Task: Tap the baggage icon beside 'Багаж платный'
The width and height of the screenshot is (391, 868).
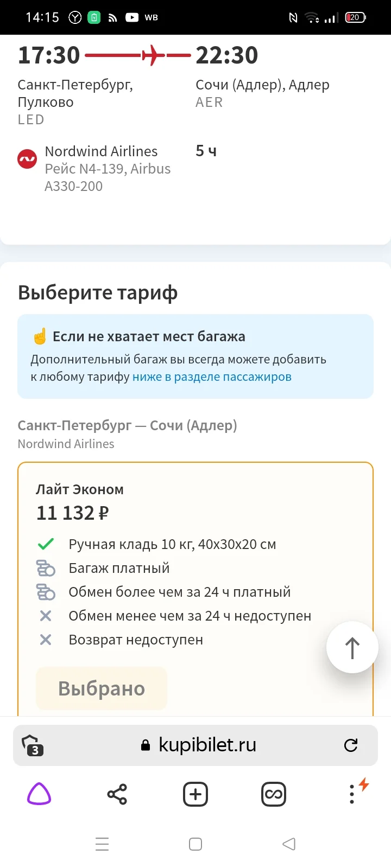Action: tap(46, 568)
